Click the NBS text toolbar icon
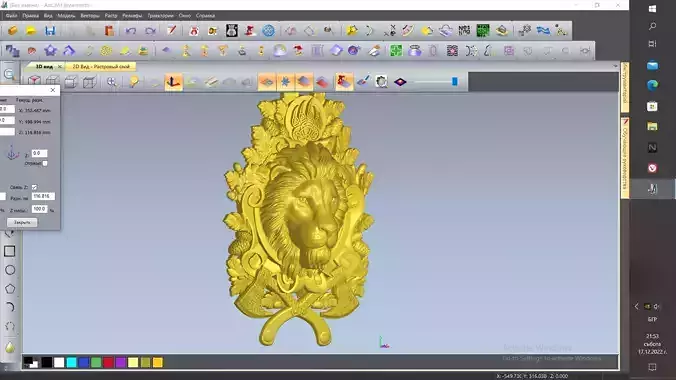 (x=464, y=31)
